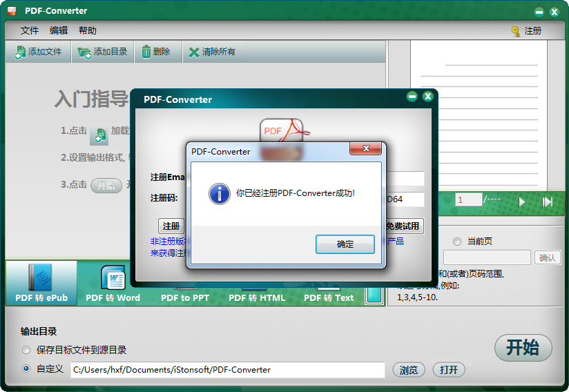
Task: Click the PDF-Converter app icon in title bar
Action: tap(12, 11)
